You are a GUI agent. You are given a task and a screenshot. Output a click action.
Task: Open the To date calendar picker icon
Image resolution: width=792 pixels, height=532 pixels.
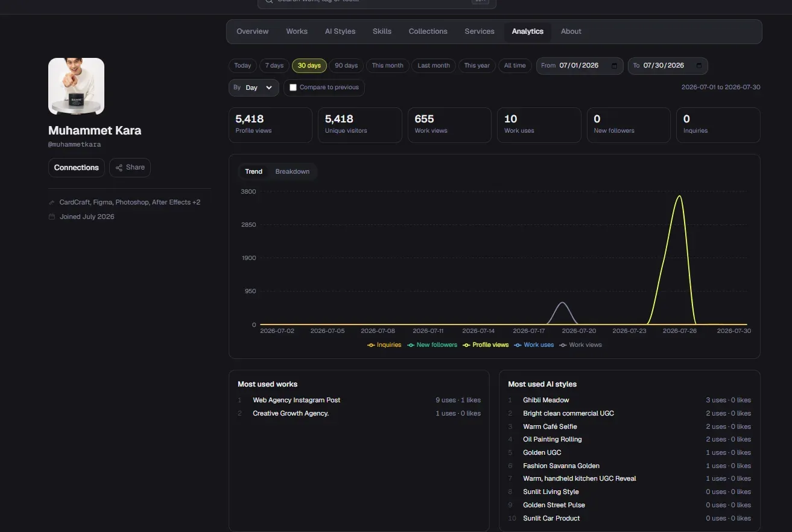pyautogui.click(x=699, y=66)
